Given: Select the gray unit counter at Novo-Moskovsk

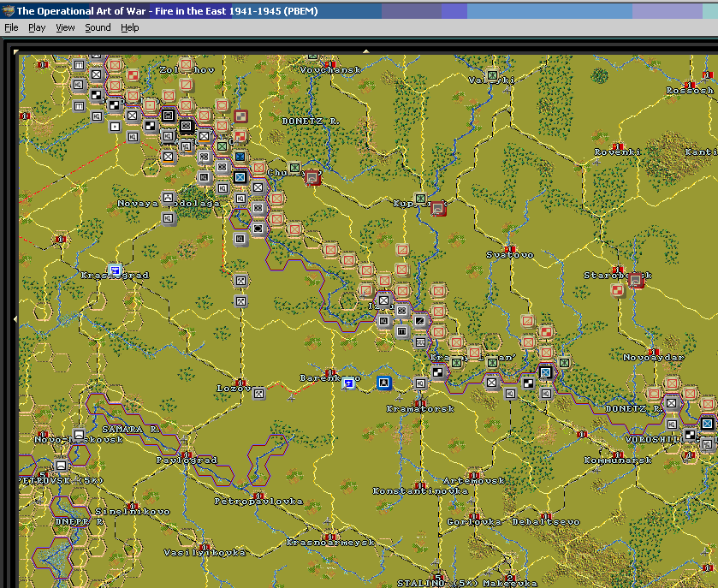Looking at the screenshot, I should coord(79,434).
